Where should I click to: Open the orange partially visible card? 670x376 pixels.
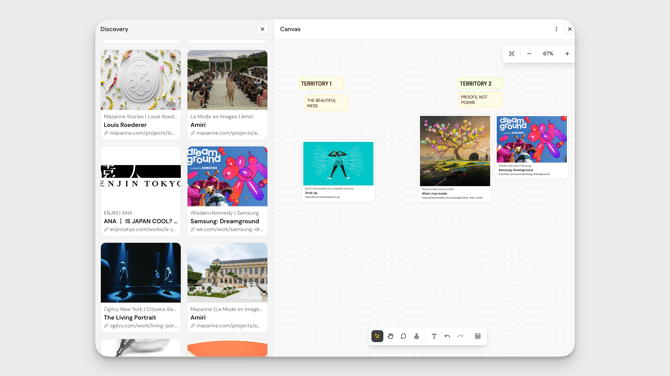tap(227, 348)
